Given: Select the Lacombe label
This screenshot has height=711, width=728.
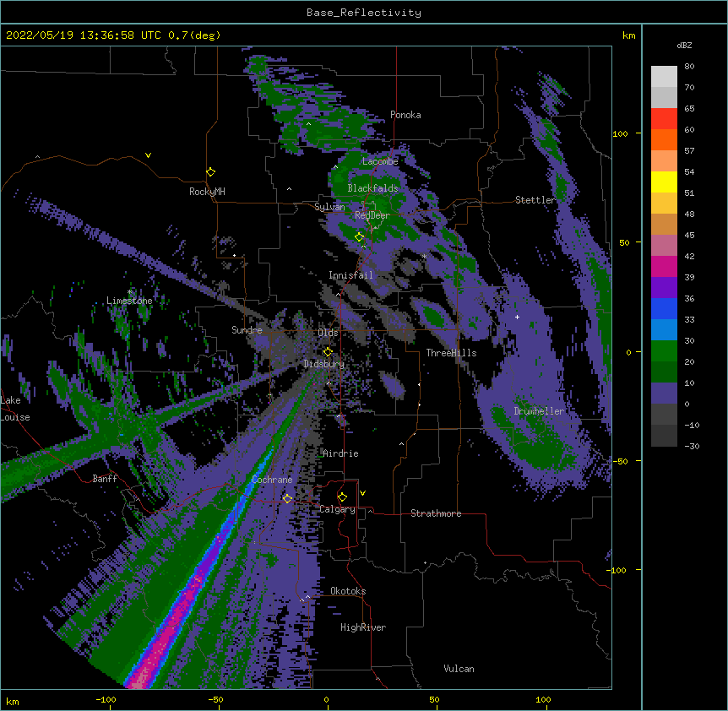Looking at the screenshot, I should pos(380,161).
